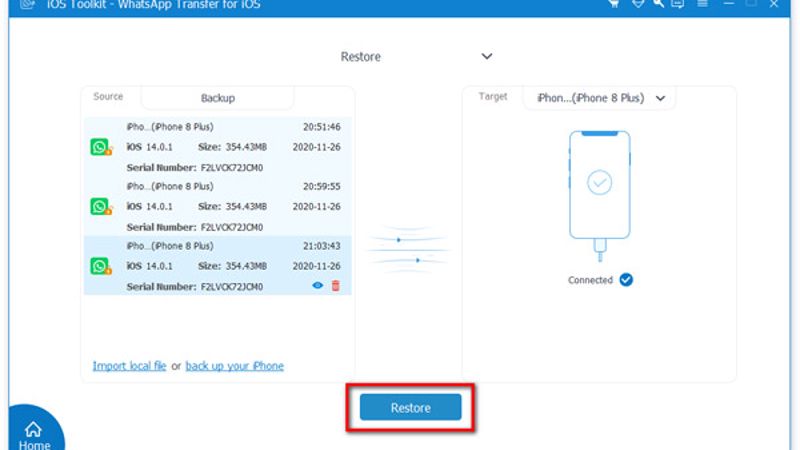
Task: Click the device name in the first backup row
Action: (170, 127)
